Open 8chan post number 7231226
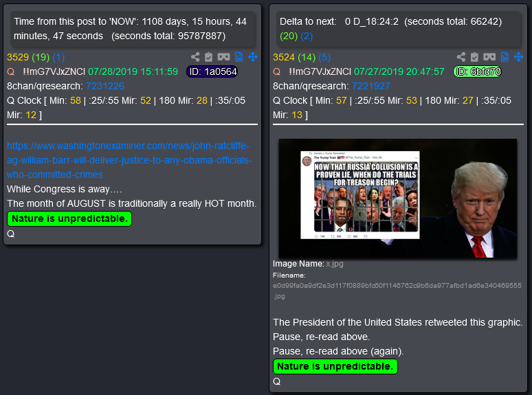Image resolution: width=532 pixels, height=395 pixels. point(105,86)
